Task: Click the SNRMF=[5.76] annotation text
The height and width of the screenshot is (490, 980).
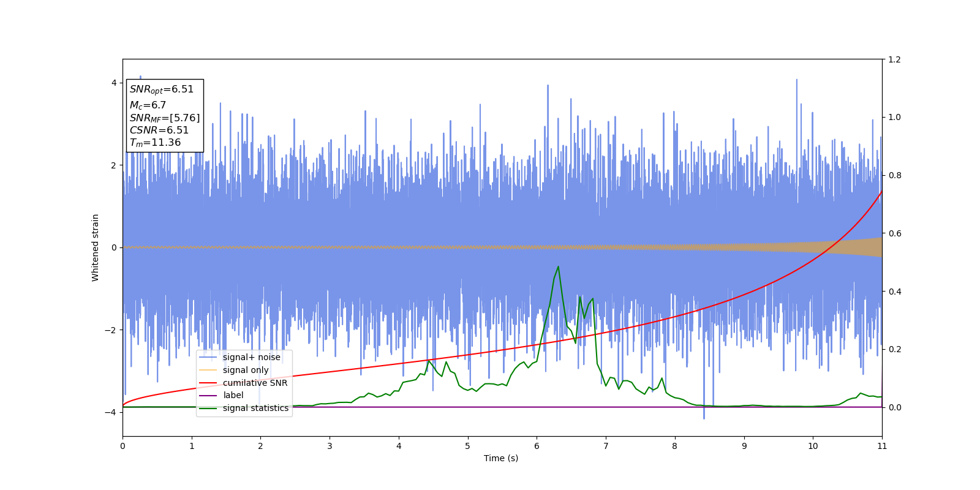Action: point(165,118)
